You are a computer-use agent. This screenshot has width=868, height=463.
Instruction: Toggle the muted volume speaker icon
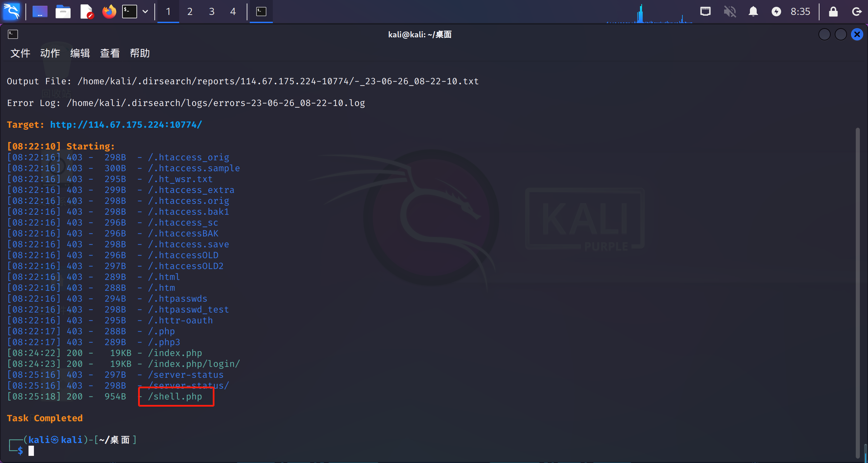tap(730, 12)
